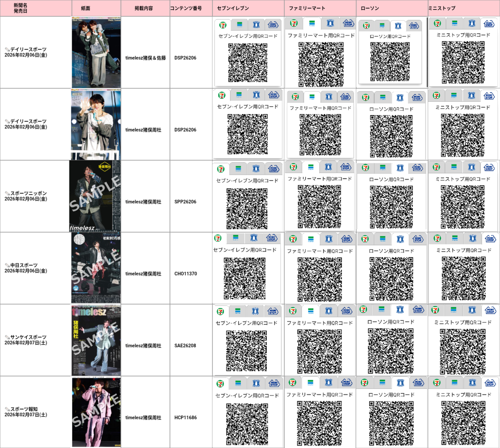Viewport: 500px width, 448px height.
Task: Click FamilyMart icon in デイリースポーツ 猪俣周杜 row's セブンイレブン cell
Action: point(239,95)
